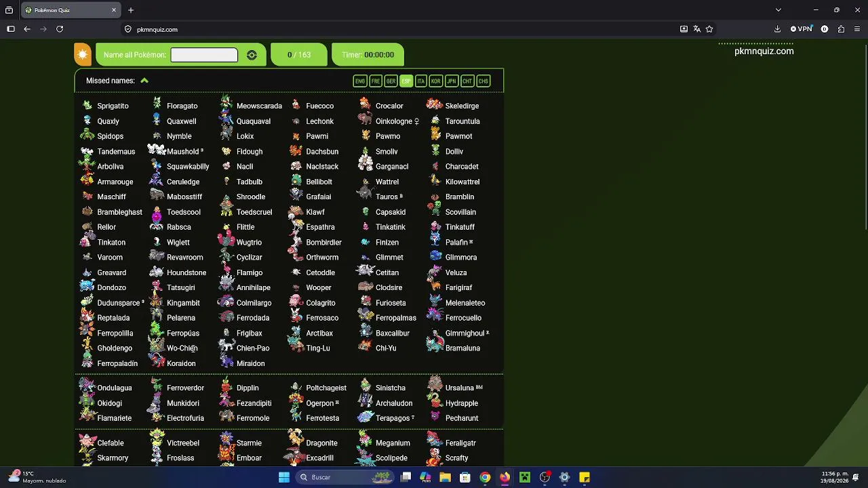868x488 pixels.
Task: Click the Fuecoco name
Action: pos(319,106)
